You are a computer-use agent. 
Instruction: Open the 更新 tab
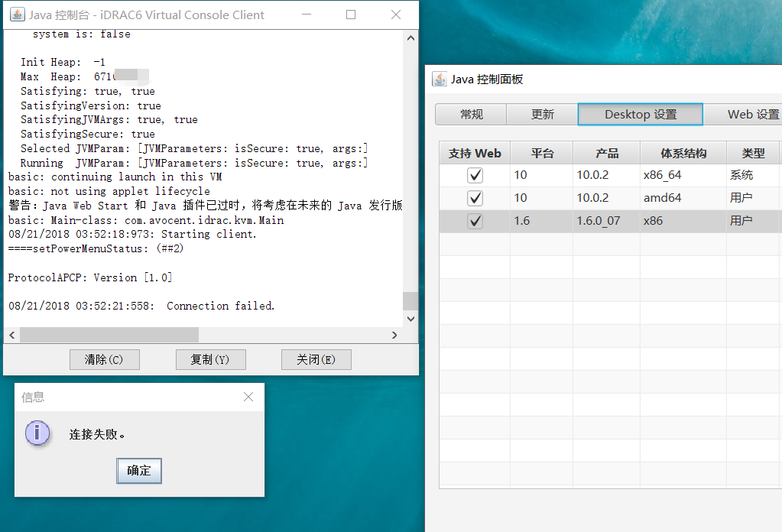[x=542, y=114]
